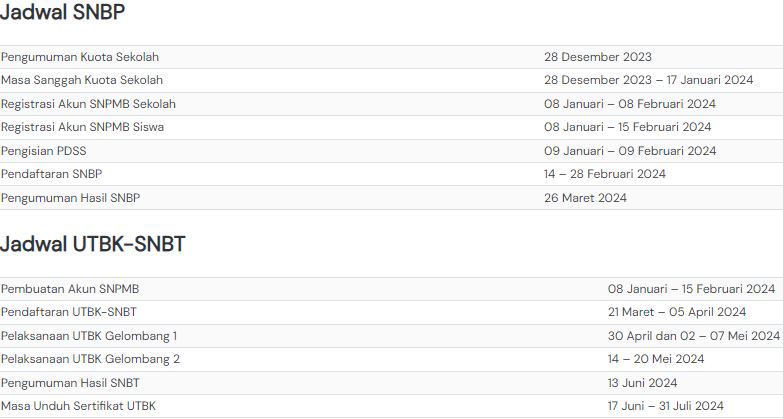Select the 09 Januari – 09 Februari 2024 date
Image resolution: width=783 pixels, height=419 pixels.
(x=630, y=151)
